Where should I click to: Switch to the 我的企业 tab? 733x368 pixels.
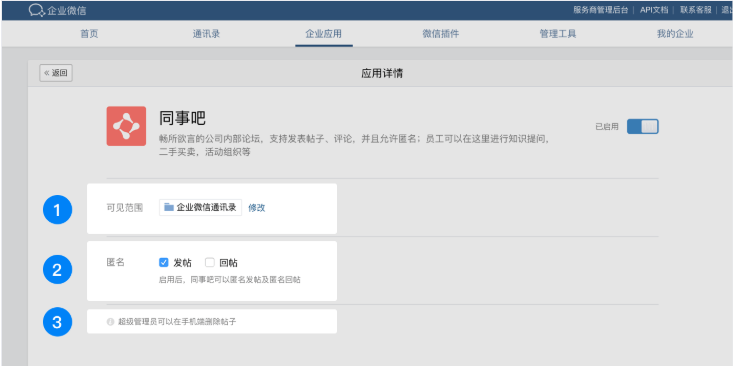675,34
